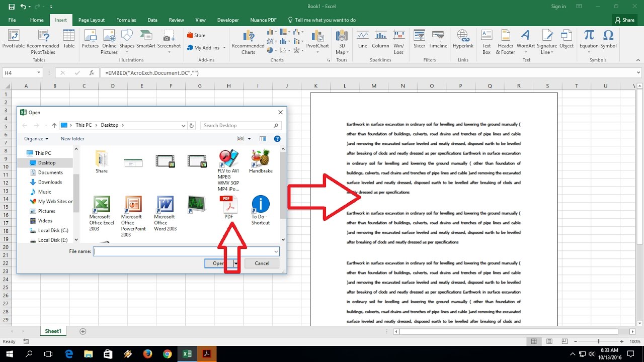This screenshot has width=644, height=362.
Task: Toggle the preview pane in Open dialog
Action: pyautogui.click(x=263, y=139)
